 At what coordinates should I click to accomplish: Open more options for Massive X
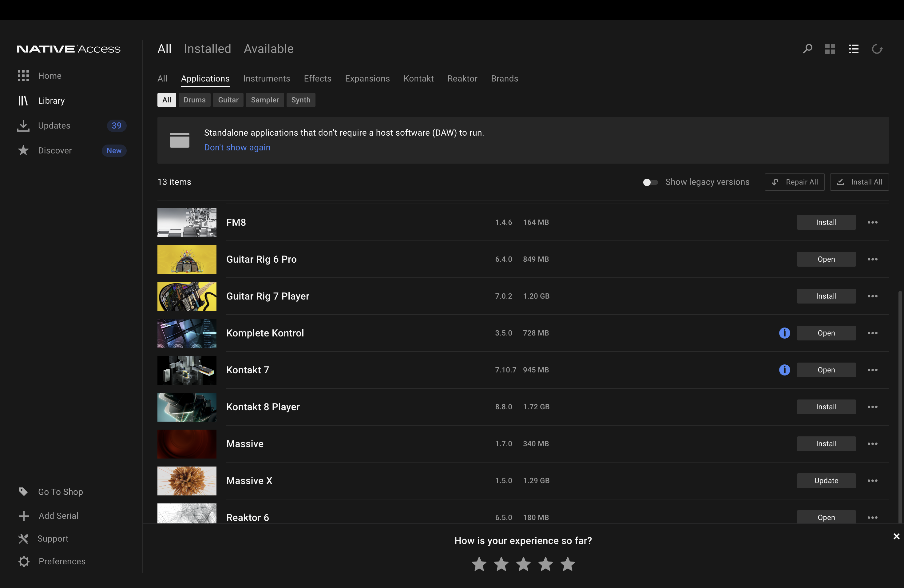[872, 481]
